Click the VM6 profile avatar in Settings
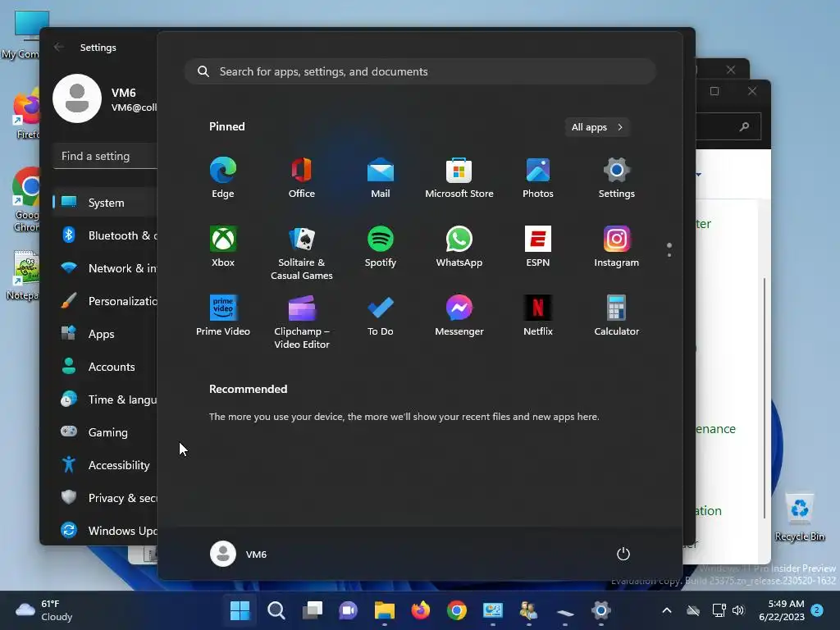840x630 pixels. [x=77, y=98]
